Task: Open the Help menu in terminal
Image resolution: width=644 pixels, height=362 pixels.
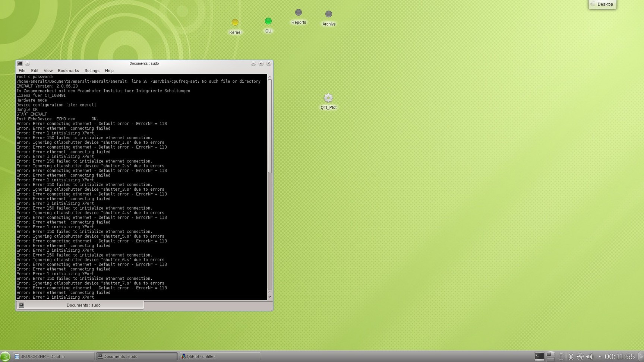Action: [x=109, y=71]
